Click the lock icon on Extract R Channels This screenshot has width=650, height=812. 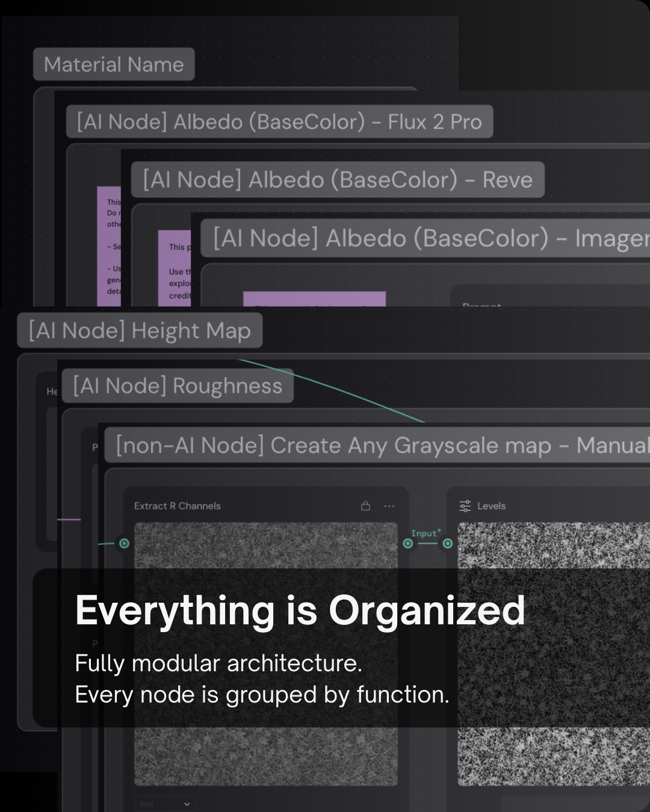point(365,506)
